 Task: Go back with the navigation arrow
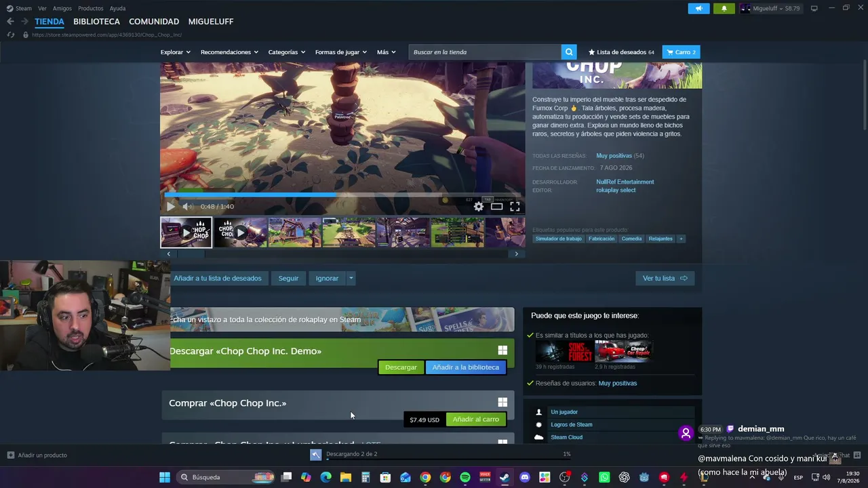[x=10, y=22]
